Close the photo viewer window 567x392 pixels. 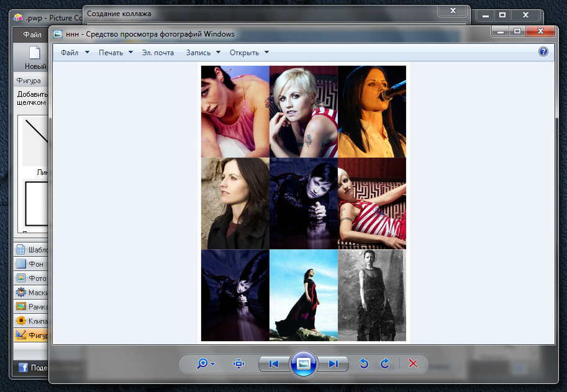click(540, 32)
